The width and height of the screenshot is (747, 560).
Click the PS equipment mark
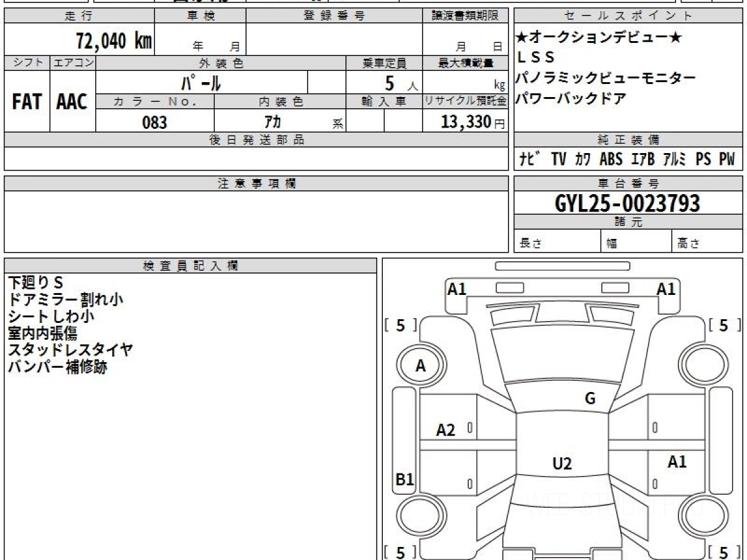[x=703, y=159]
